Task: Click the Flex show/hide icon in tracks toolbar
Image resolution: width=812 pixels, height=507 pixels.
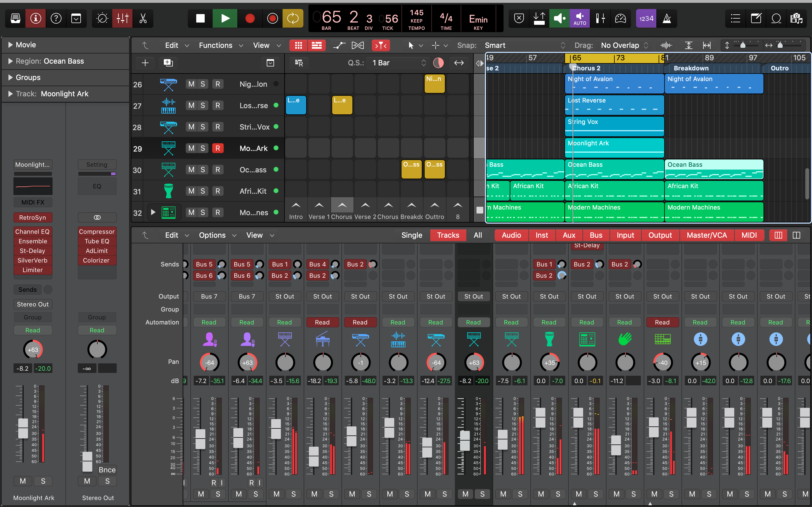Action: click(357, 45)
